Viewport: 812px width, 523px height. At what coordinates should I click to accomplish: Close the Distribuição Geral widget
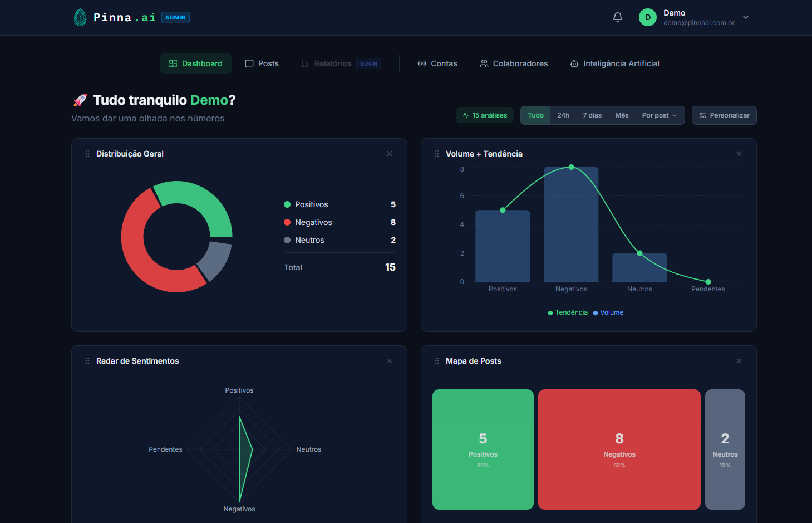click(x=390, y=154)
